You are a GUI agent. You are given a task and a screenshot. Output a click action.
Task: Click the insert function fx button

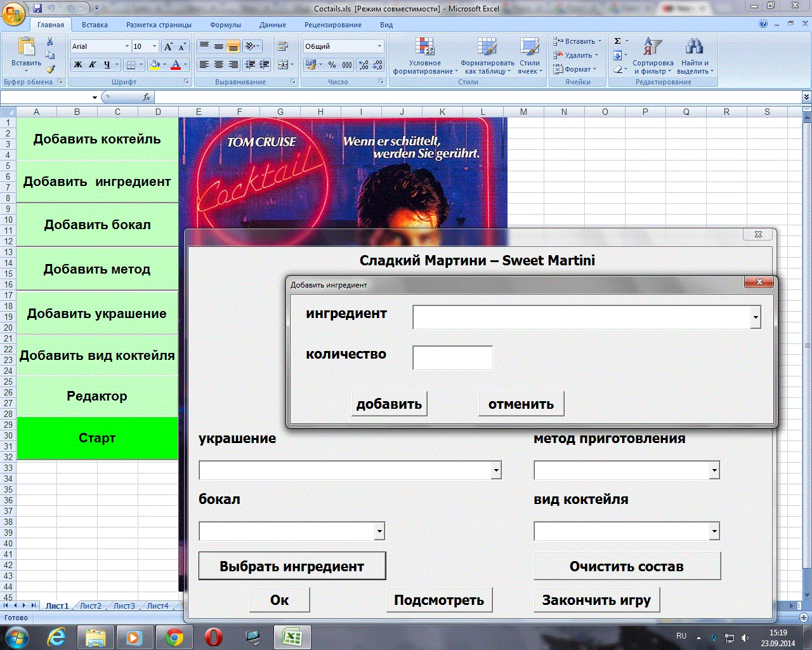point(147,97)
